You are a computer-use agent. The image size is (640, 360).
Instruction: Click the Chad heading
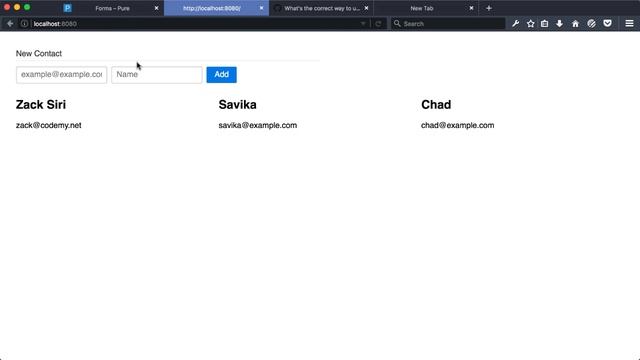coord(436,105)
